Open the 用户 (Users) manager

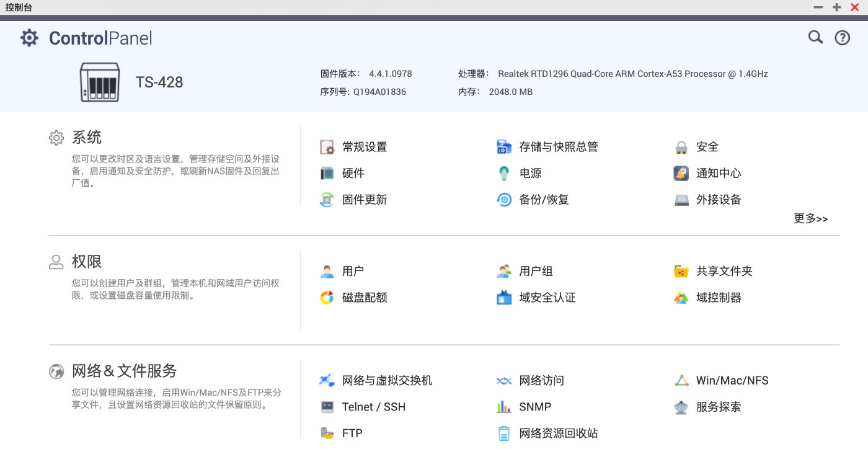pyautogui.click(x=352, y=270)
